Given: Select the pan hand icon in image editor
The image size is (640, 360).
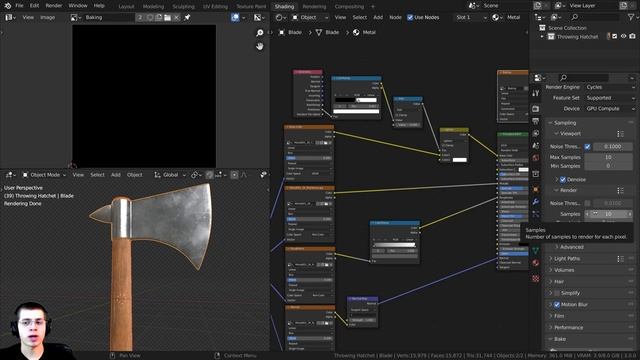Looking at the screenshot, I should [260, 46].
